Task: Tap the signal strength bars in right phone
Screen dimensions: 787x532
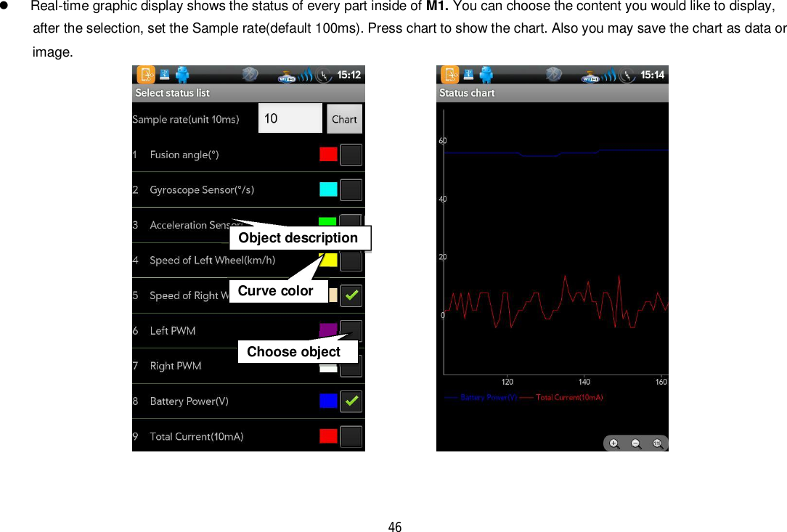Action: 609,75
